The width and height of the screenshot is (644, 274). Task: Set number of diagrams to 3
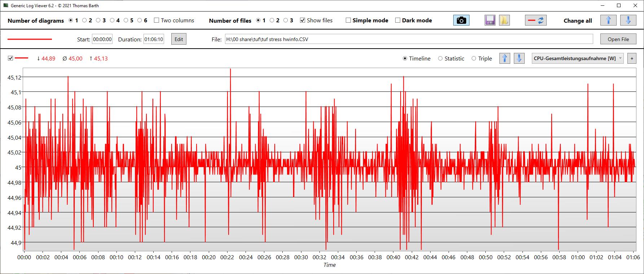(x=98, y=21)
